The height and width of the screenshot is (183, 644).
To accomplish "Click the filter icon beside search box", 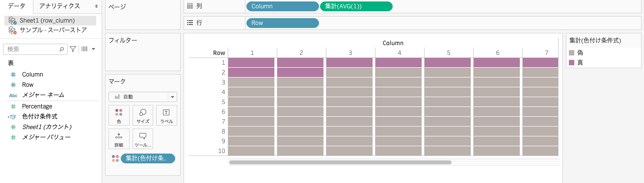I will 73,49.
